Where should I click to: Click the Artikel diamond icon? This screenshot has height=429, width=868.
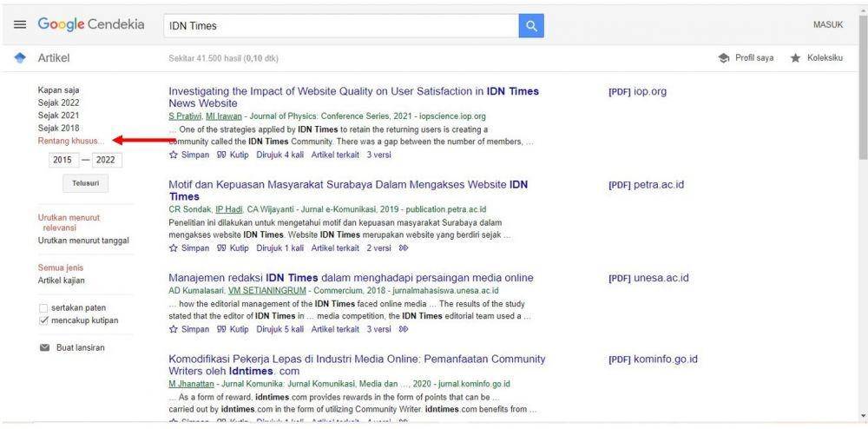(20, 58)
